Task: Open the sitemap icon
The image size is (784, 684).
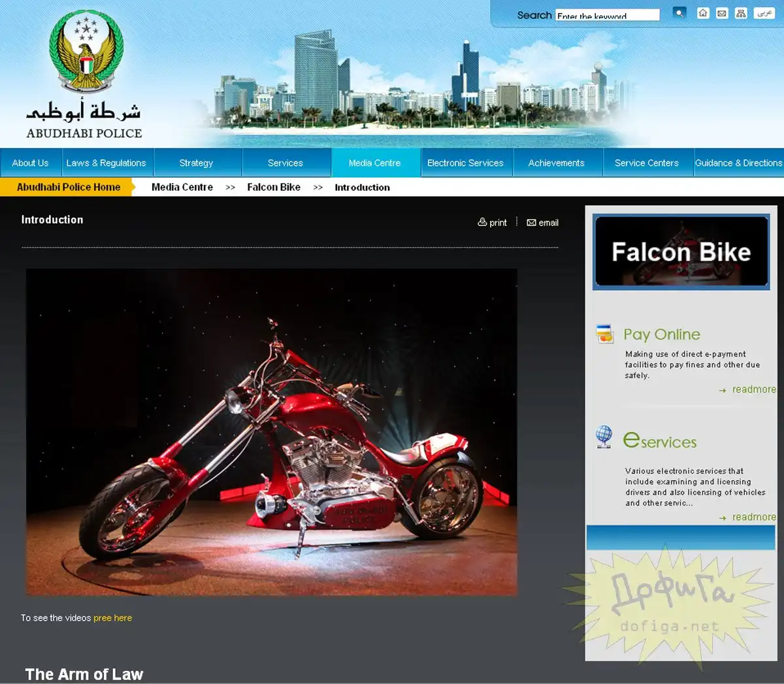Action: (x=741, y=13)
